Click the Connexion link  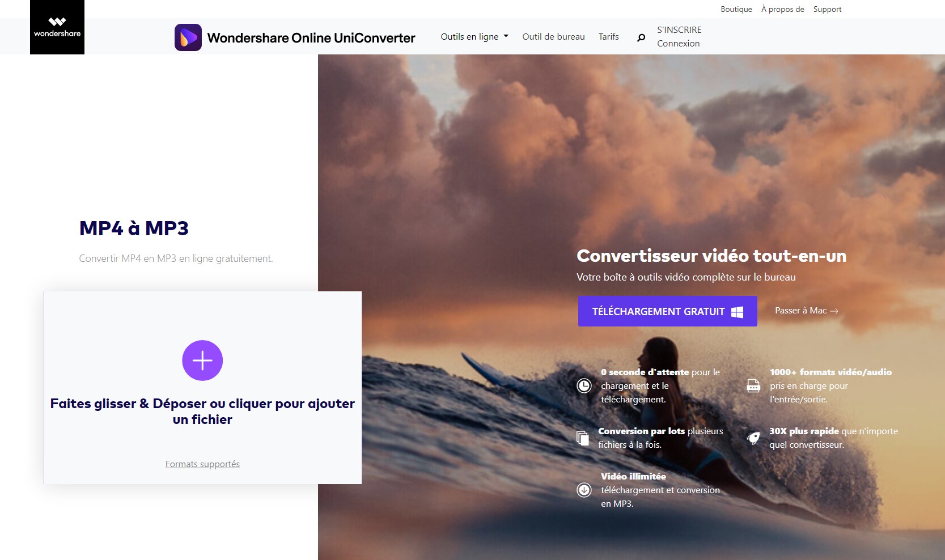point(679,43)
